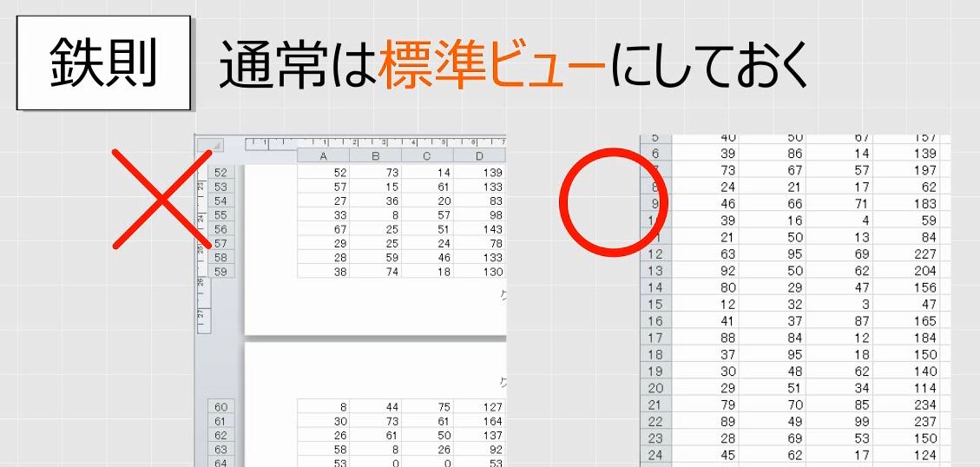The width and height of the screenshot is (980, 467).
Task: Select row header 52
Action: (x=221, y=173)
